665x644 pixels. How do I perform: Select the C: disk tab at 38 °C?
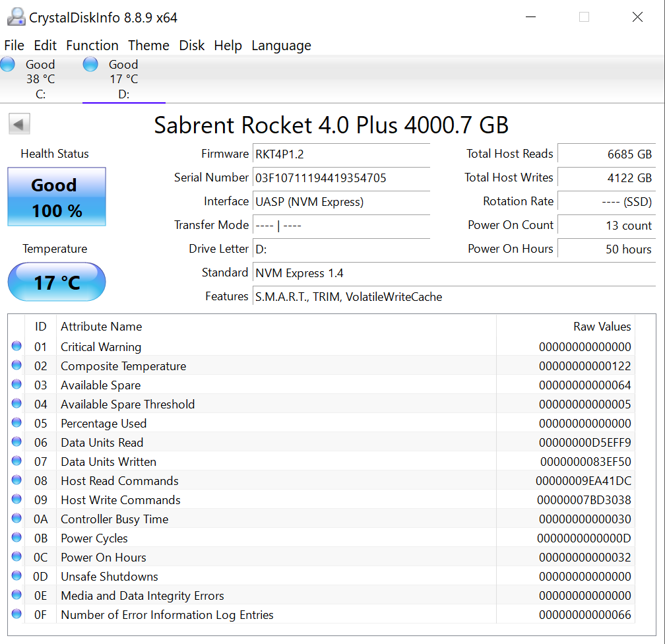pos(40,79)
